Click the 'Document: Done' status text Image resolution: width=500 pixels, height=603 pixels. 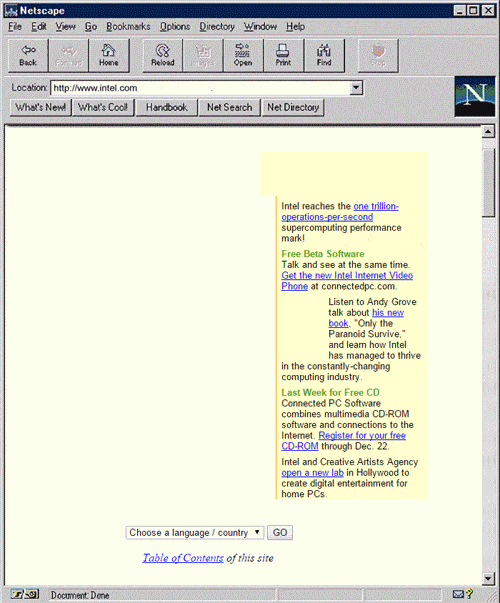(80, 595)
